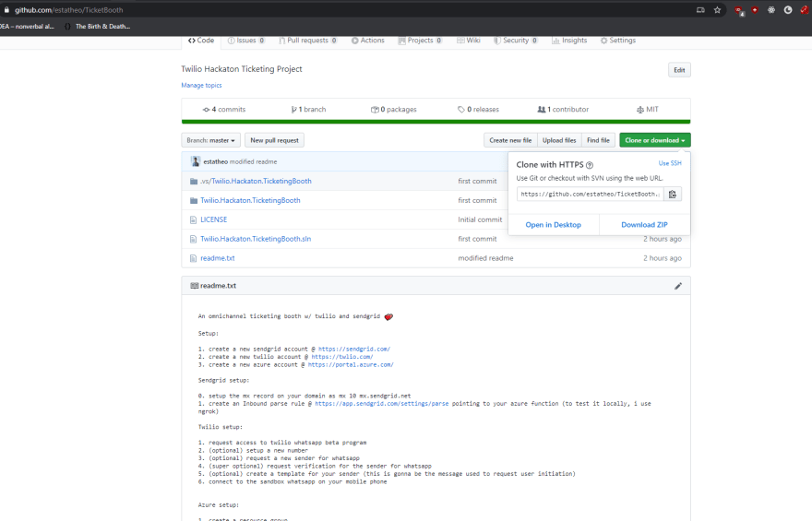Open app.sendgrid.com/settings/parse link
Viewport: 812px width, 521px height.
382,404
